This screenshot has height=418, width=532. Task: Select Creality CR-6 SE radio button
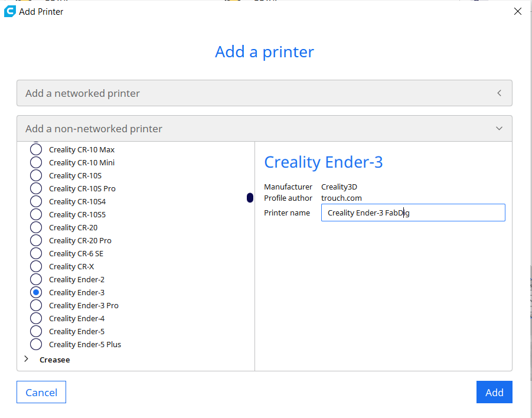[x=36, y=253]
